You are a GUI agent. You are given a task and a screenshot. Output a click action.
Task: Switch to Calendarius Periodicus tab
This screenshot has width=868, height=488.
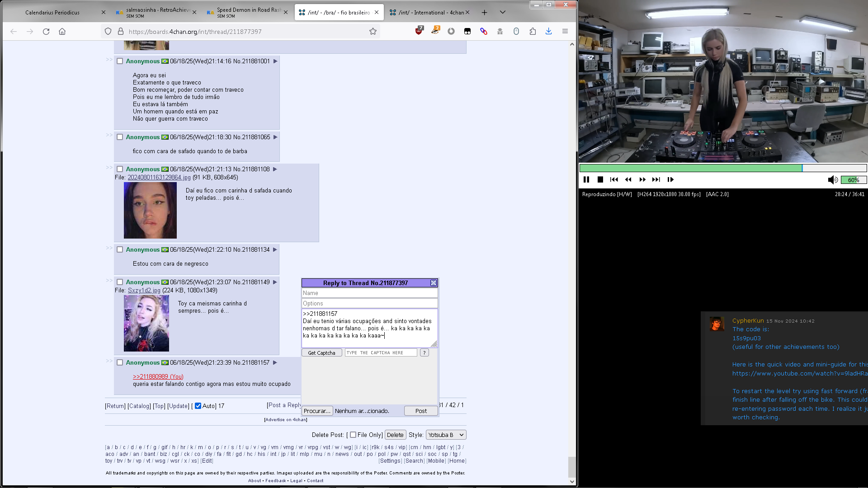tap(52, 13)
